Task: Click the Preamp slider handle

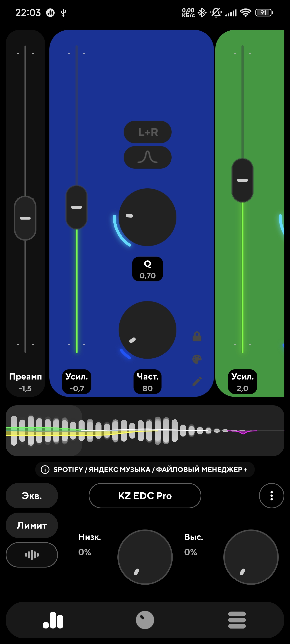Action: pos(25,218)
